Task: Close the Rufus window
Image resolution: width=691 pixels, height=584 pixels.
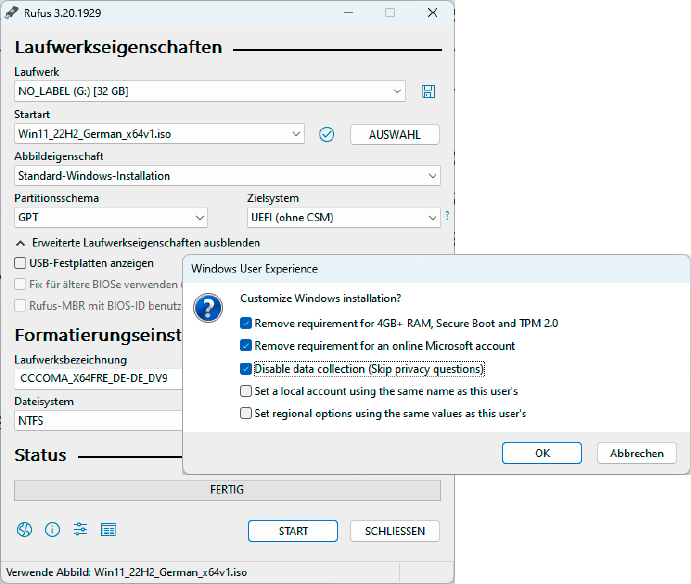Action: tap(433, 13)
